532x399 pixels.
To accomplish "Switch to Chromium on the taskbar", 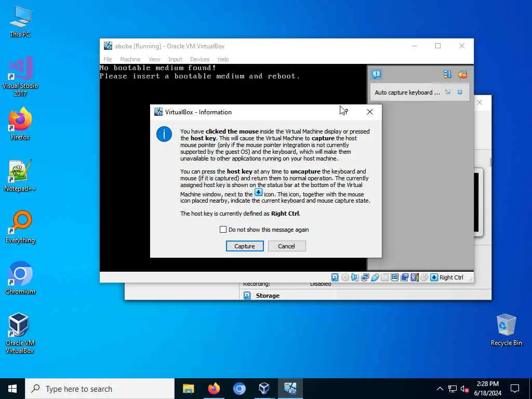I will (239, 389).
